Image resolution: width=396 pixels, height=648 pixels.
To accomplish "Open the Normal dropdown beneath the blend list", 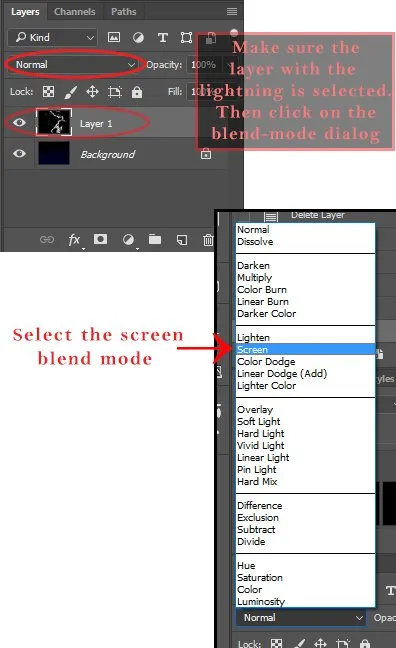I will (x=301, y=617).
